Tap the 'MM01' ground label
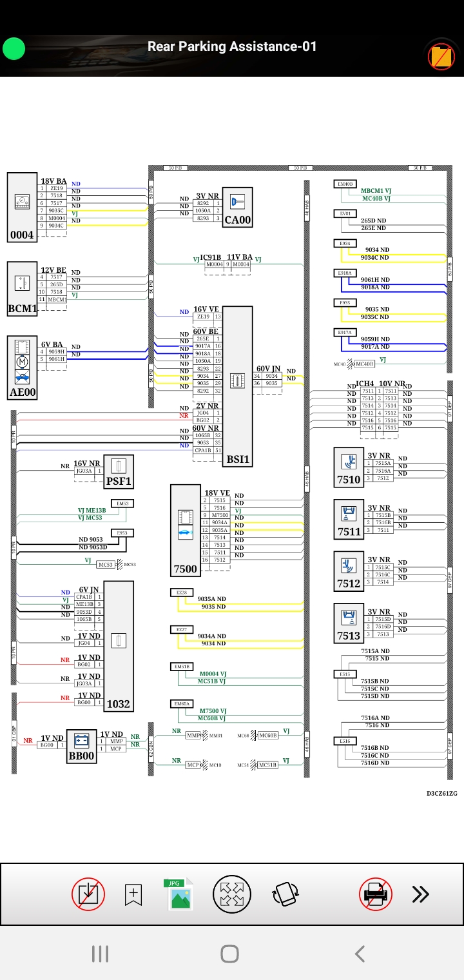Viewport: 464px width, 980px height. (x=216, y=736)
